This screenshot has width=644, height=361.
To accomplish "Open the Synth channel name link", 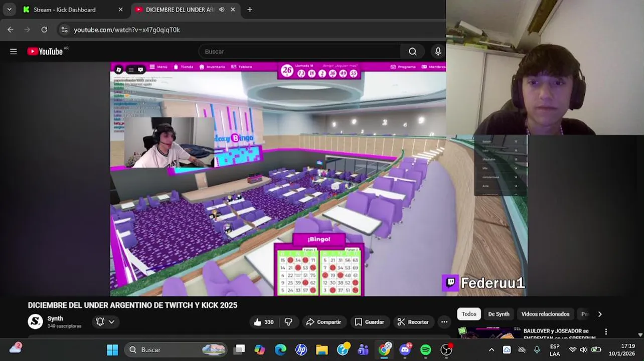I will (55, 318).
